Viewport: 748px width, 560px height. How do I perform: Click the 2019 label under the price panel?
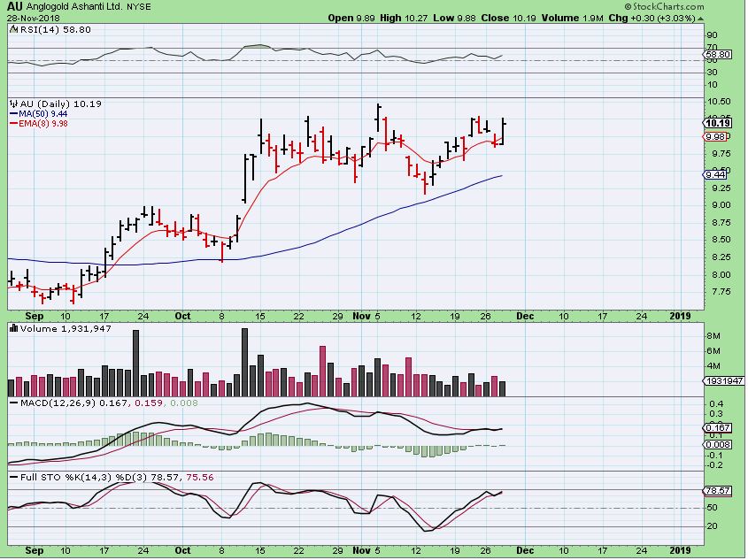click(x=680, y=316)
